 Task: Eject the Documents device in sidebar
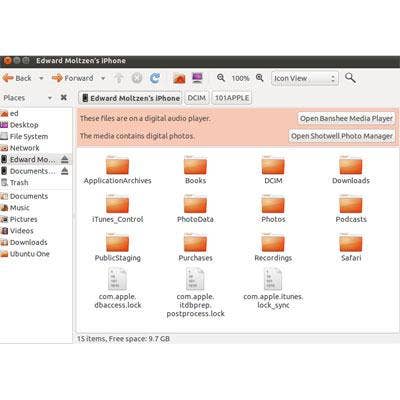click(65, 171)
